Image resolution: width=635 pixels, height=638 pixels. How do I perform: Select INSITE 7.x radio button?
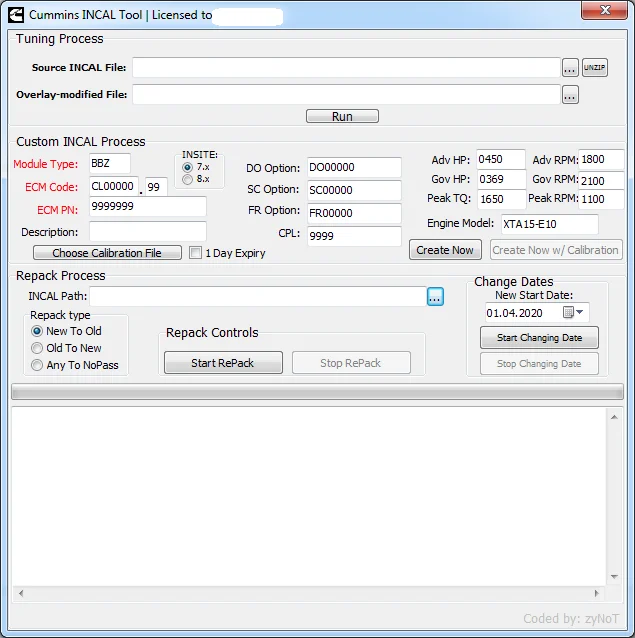[x=187, y=167]
